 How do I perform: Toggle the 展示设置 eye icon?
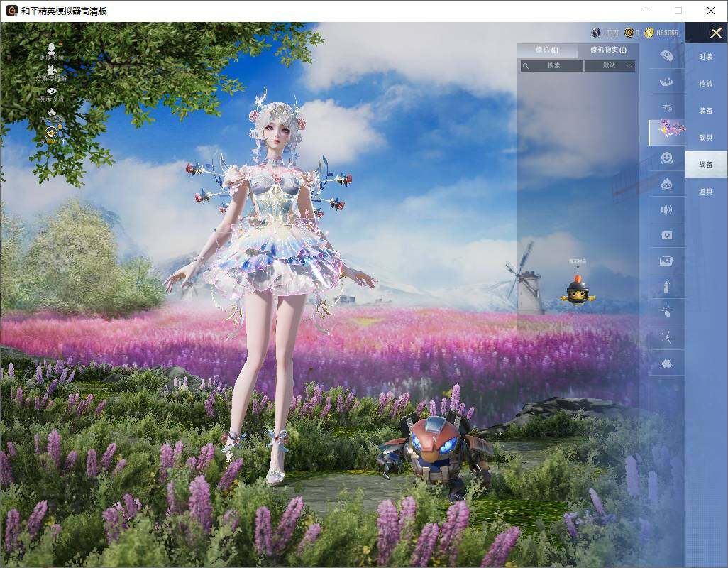pos(52,91)
